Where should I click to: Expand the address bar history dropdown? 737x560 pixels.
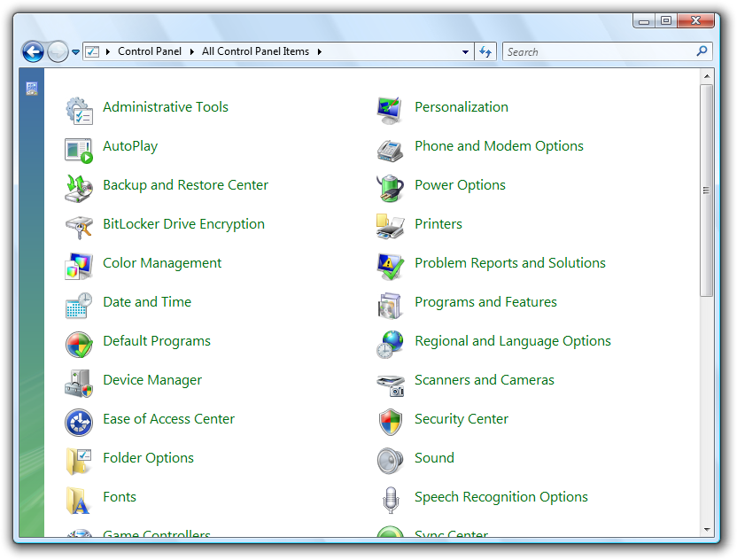(465, 51)
